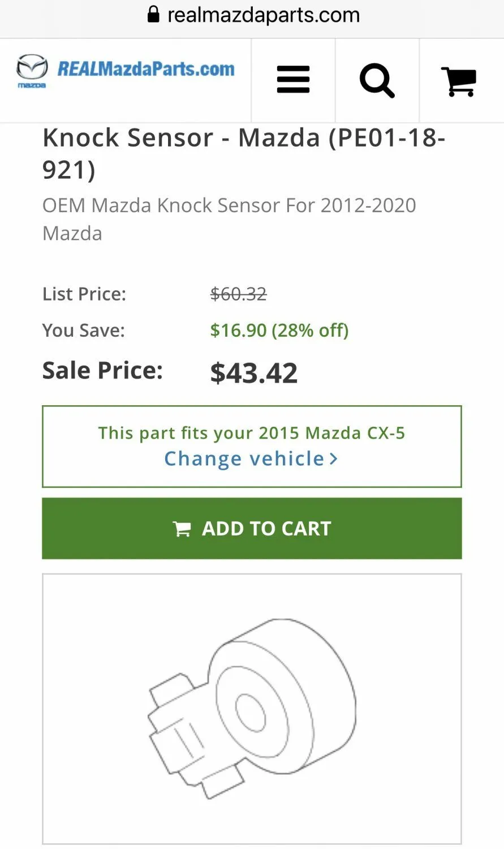Image resolution: width=504 pixels, height=849 pixels.
Task: Click the List Price label
Action: tap(84, 294)
